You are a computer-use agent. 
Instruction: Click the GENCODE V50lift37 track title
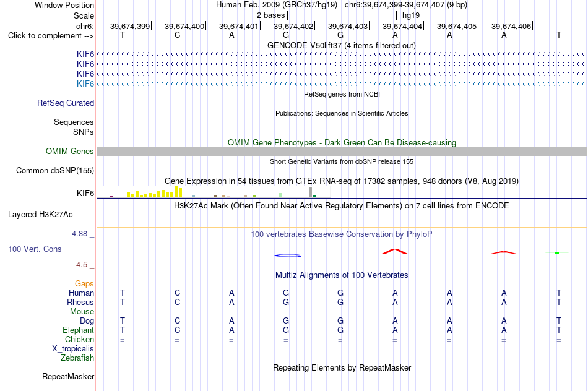click(341, 45)
